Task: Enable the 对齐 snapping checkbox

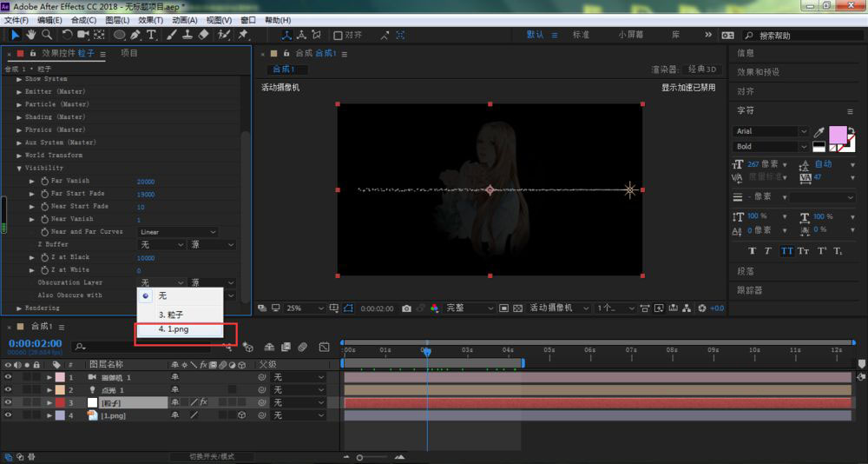Action: [x=337, y=36]
